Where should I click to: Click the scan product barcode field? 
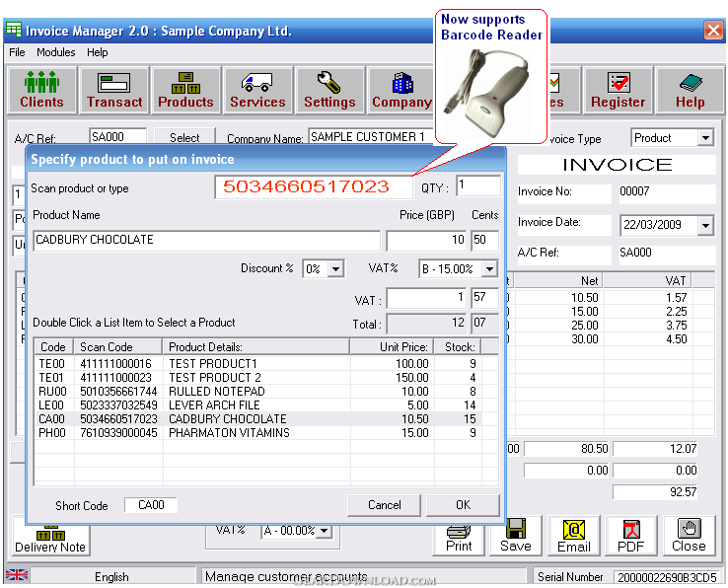[314, 186]
